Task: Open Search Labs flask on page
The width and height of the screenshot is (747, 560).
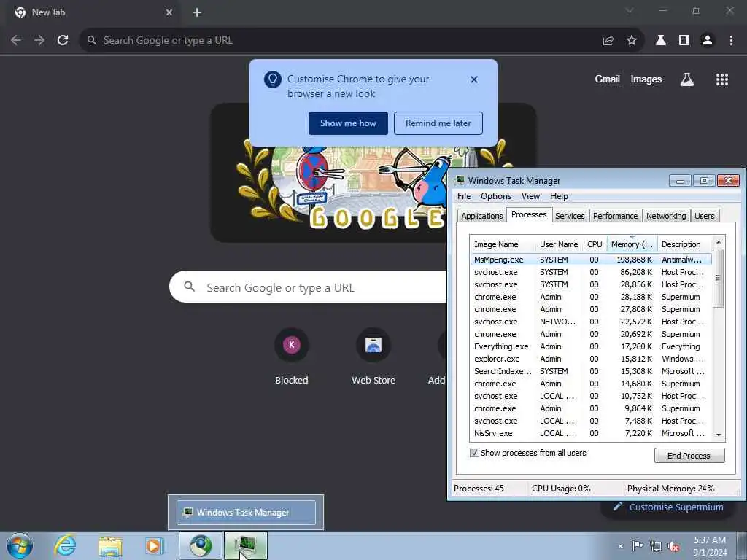Action: 687,79
